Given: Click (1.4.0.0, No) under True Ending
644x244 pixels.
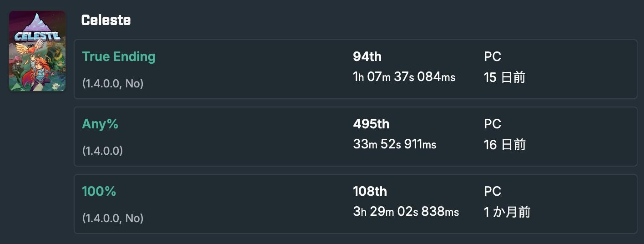Looking at the screenshot, I should click(113, 83).
